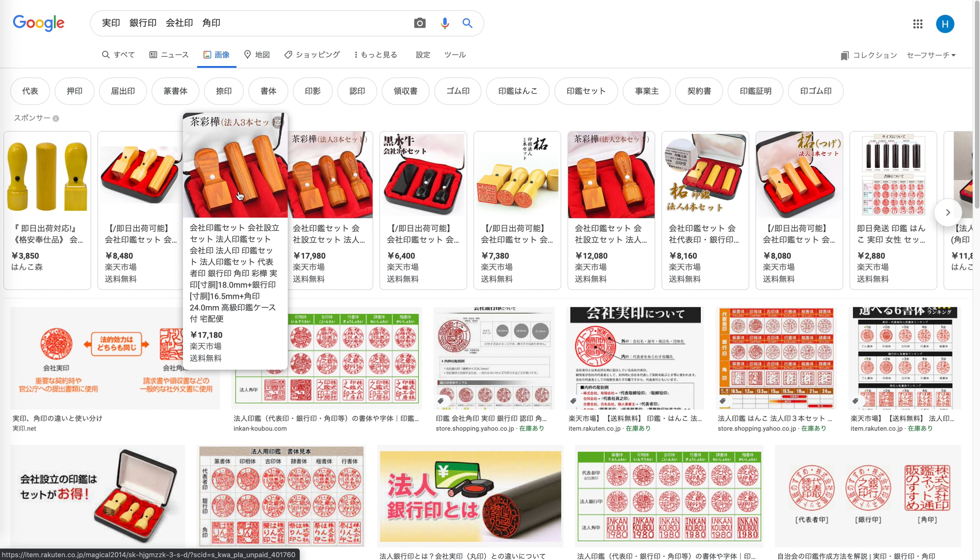
Task: Click the carousel right arrow for more products
Action: 948,212
